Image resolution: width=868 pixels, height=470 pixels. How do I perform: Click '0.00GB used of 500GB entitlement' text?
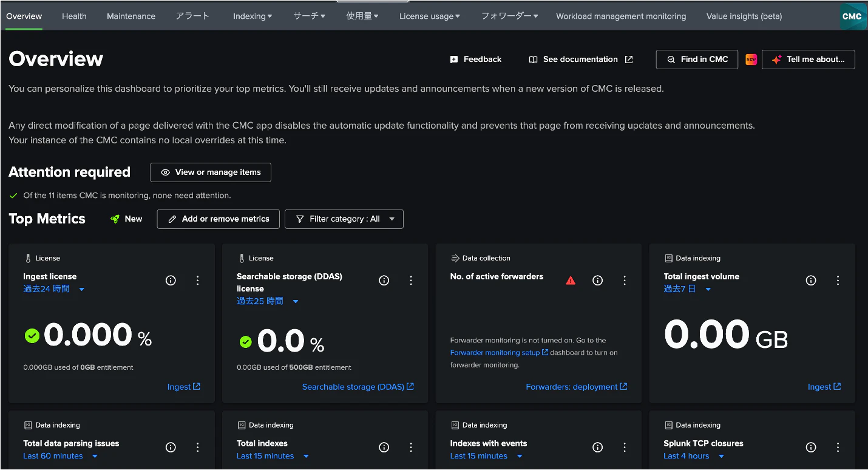tap(294, 367)
